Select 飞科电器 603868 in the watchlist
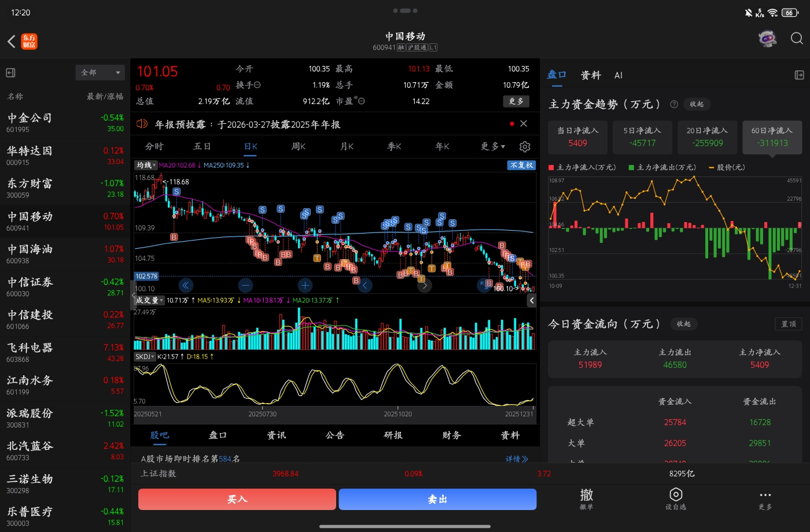The image size is (810, 532). (65, 352)
